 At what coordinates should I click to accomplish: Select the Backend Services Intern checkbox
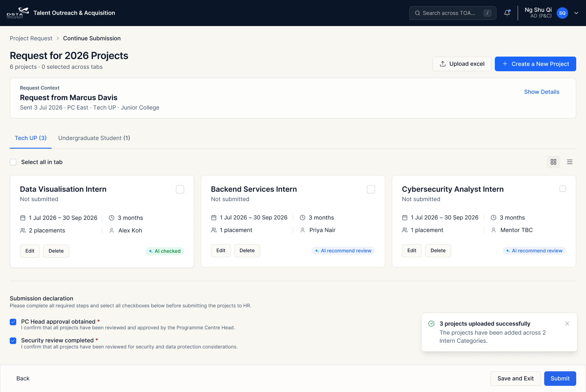point(371,189)
